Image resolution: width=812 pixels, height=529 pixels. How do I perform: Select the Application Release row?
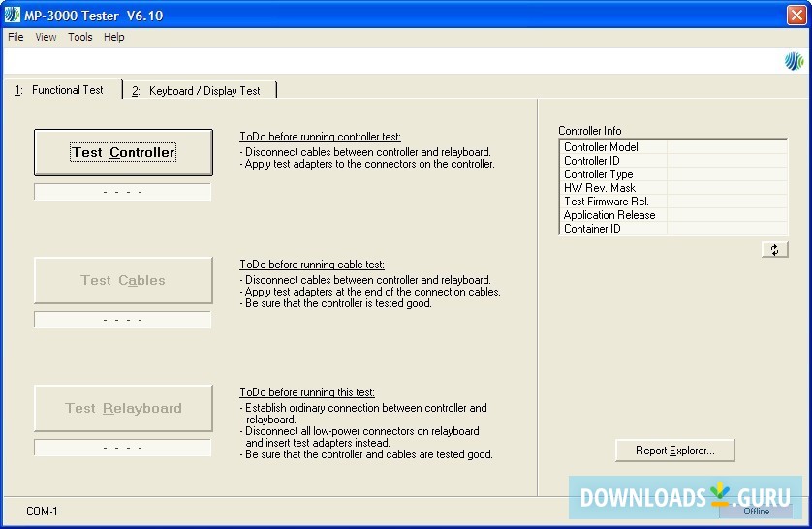(673, 215)
